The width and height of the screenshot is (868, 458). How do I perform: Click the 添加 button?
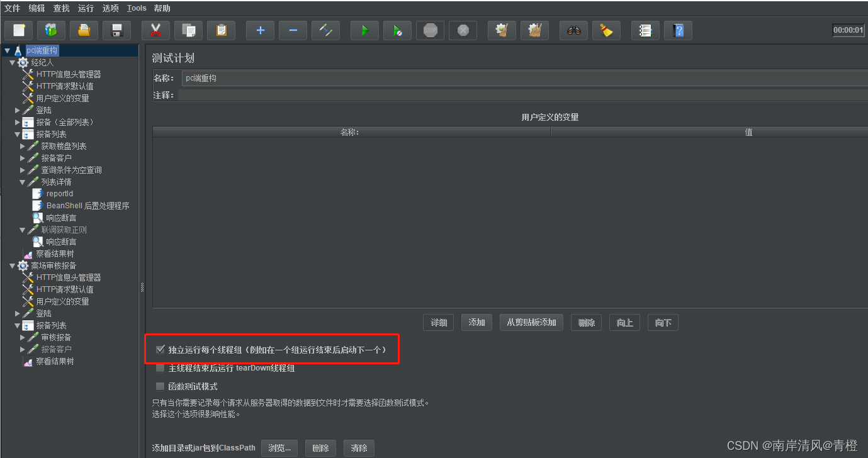[477, 323]
